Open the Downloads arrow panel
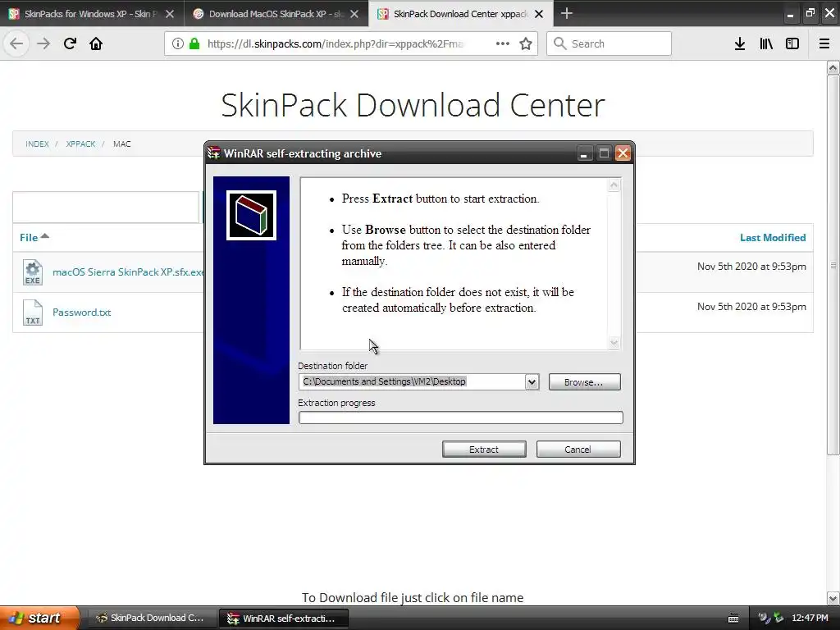The width and height of the screenshot is (840, 630). pos(740,43)
